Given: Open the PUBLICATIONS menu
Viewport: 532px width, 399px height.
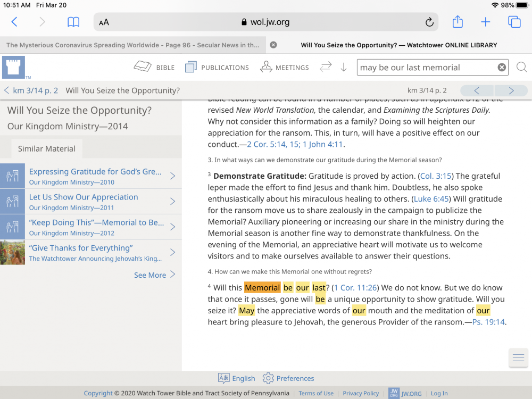Looking at the screenshot, I should (217, 68).
